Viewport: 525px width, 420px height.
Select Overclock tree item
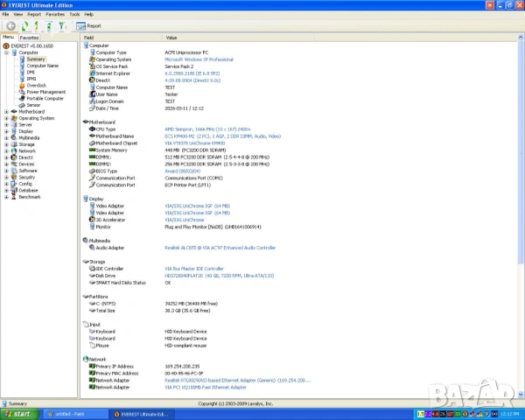37,86
